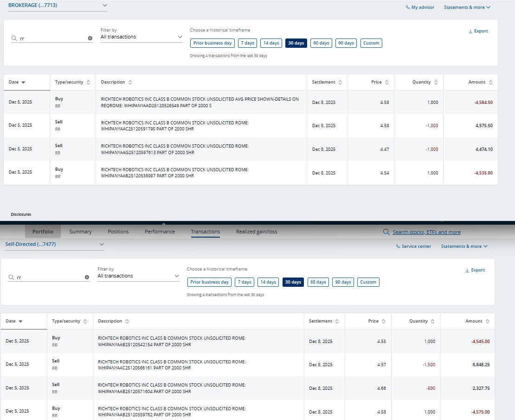Open the Realized gain/loss tab
This screenshot has width=515, height=420.
256,232
